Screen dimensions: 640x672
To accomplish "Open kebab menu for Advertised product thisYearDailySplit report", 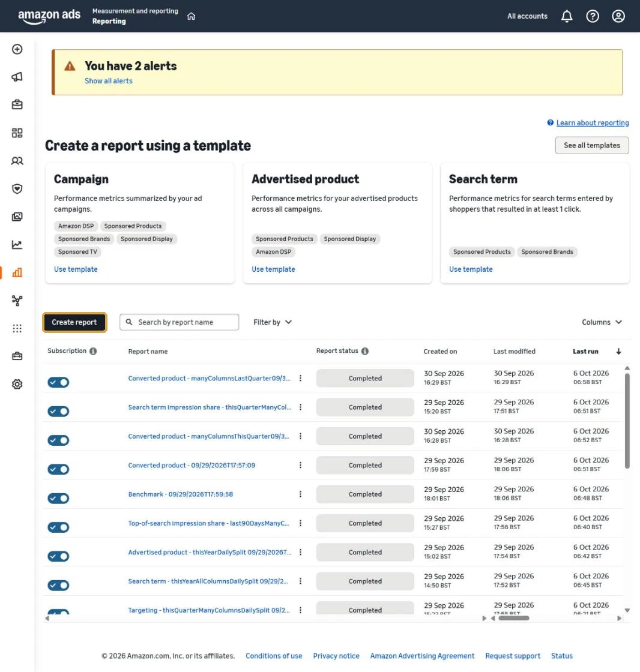I will coord(300,552).
